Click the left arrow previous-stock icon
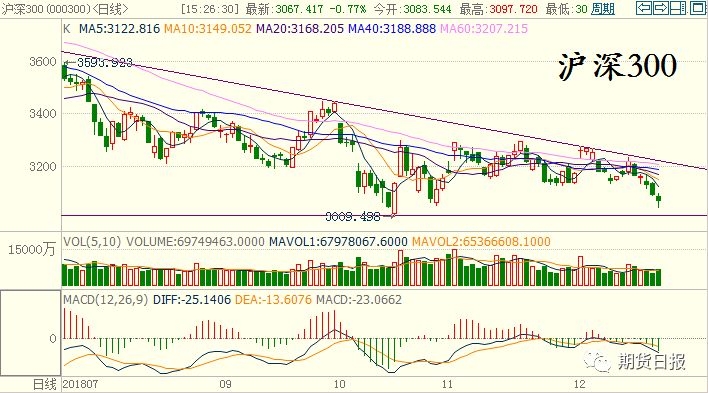The height and width of the screenshot is (393, 708). [x=644, y=8]
